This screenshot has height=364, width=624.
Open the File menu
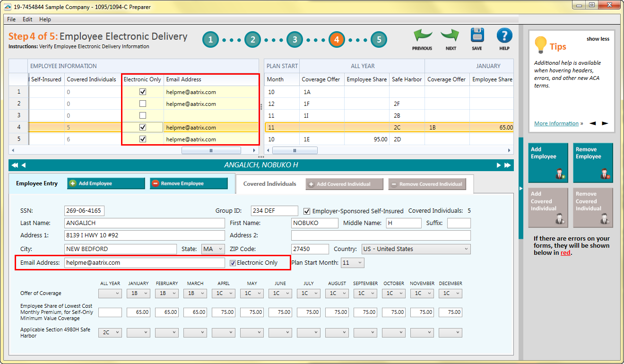click(11, 19)
